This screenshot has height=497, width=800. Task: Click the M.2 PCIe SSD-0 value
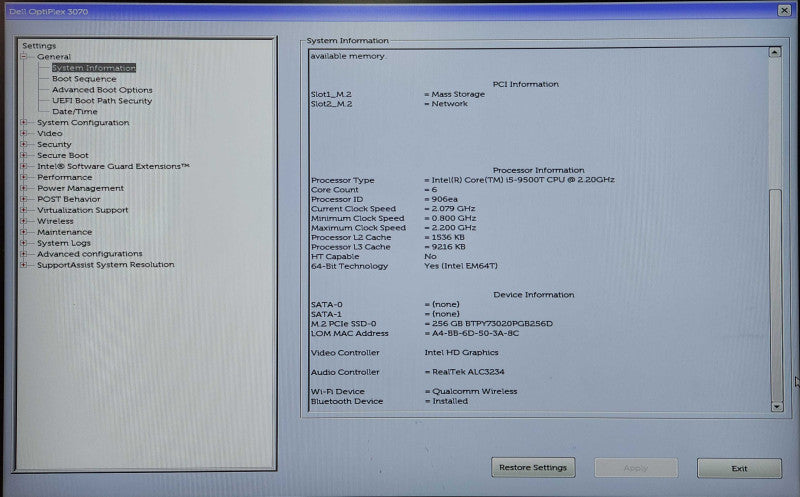(492, 324)
